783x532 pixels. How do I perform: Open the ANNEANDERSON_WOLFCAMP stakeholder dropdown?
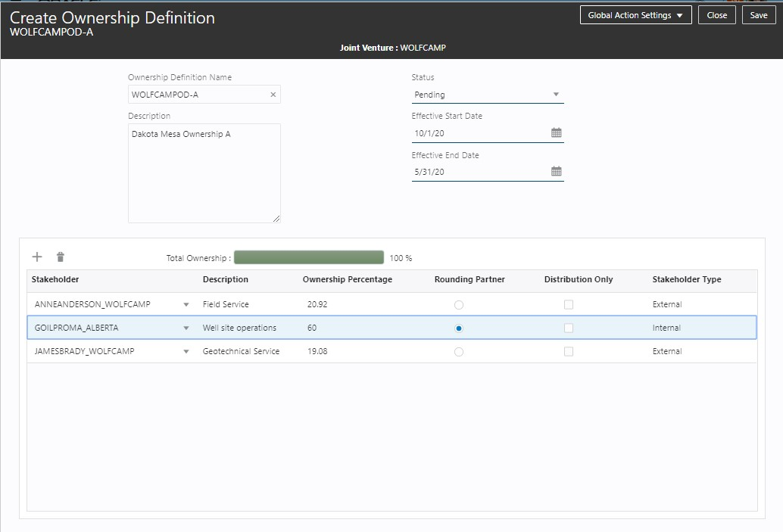186,305
